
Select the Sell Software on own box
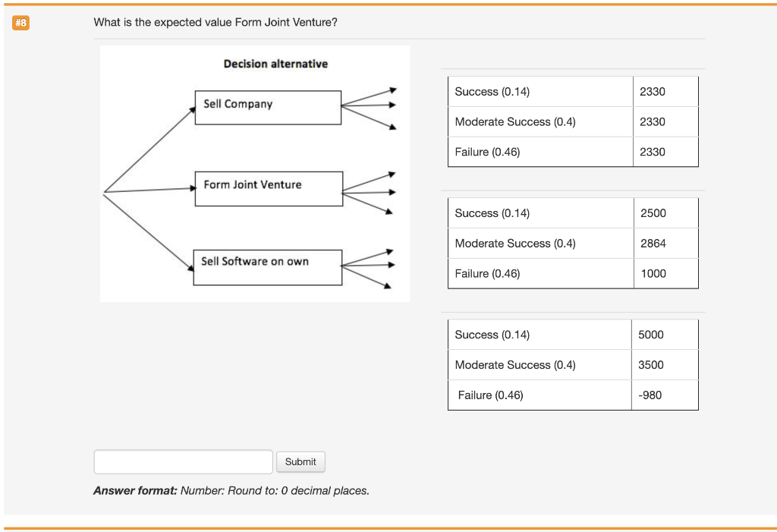(267, 266)
